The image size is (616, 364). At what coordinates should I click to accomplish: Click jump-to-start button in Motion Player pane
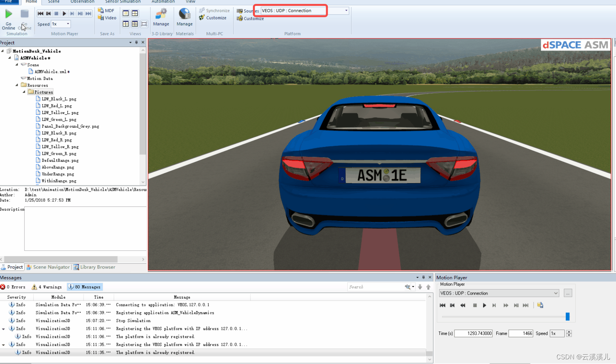click(x=443, y=305)
